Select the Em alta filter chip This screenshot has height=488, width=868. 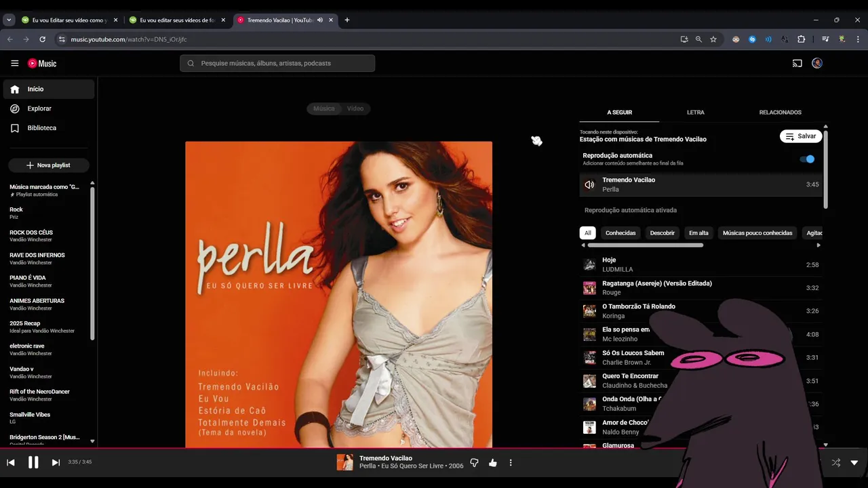(x=698, y=232)
